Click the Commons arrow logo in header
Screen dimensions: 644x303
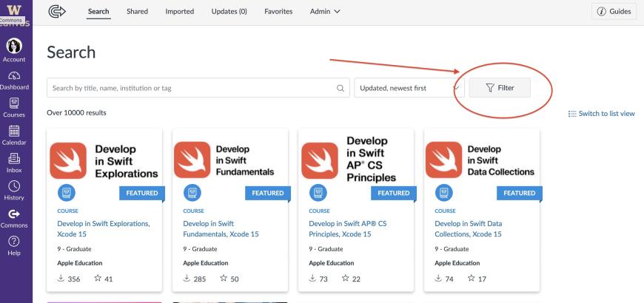57,12
